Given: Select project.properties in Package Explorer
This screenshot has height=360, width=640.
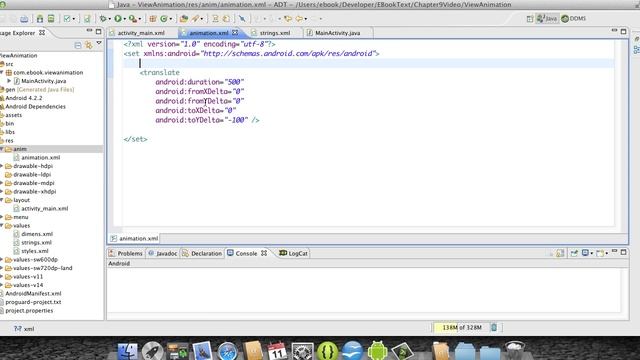Looking at the screenshot, I should click(29, 311).
